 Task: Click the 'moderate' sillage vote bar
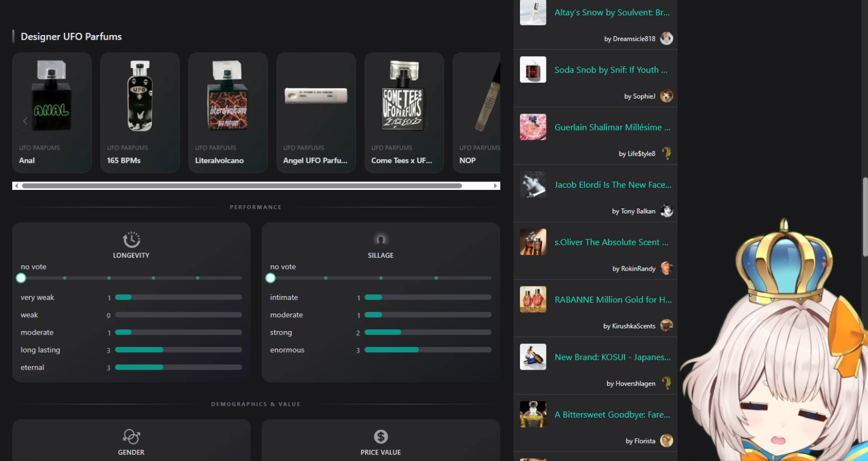[x=428, y=315]
